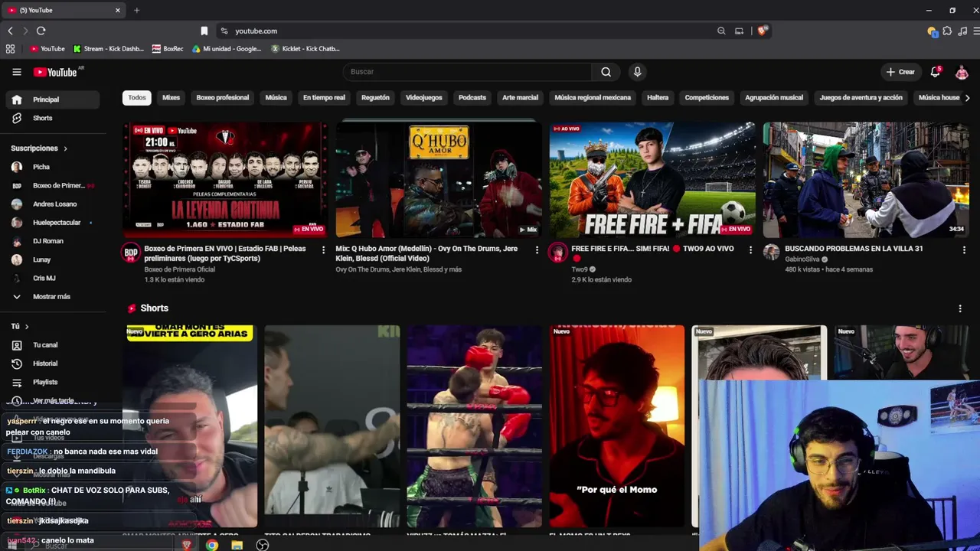Expand the Suscripciones section chevron
This screenshot has height=551, width=980.
coord(65,148)
